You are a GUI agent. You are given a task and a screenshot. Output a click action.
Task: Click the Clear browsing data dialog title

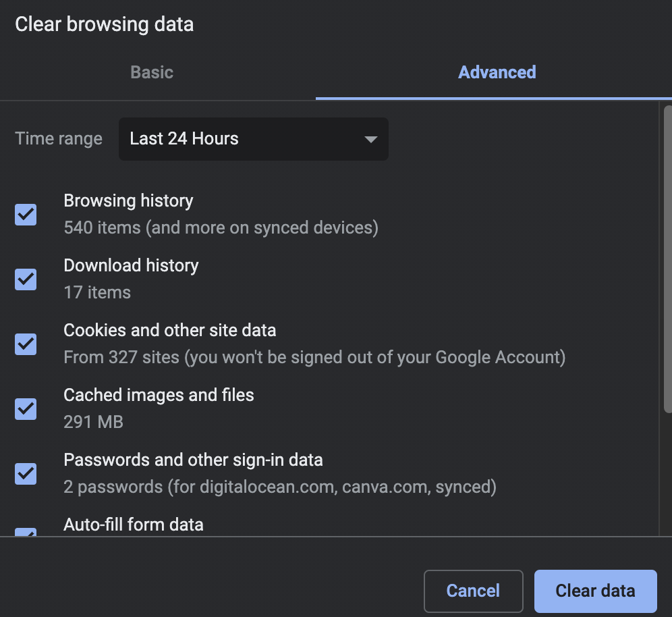point(104,24)
